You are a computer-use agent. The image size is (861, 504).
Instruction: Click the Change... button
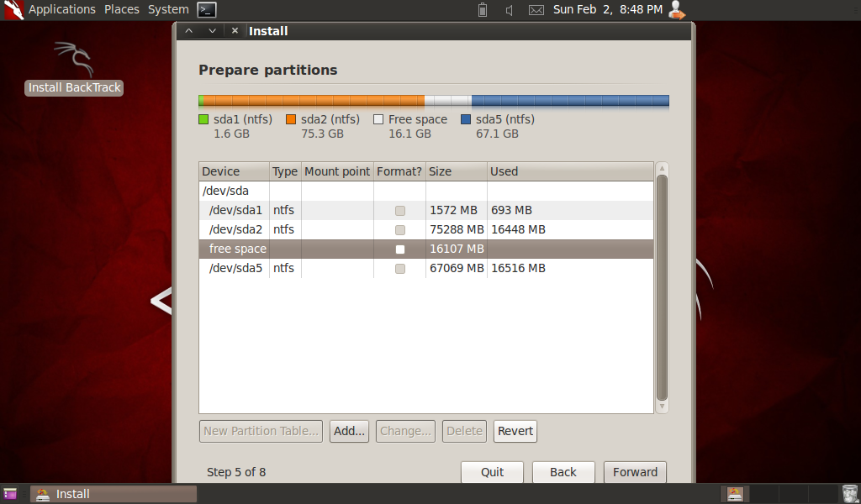pos(405,431)
